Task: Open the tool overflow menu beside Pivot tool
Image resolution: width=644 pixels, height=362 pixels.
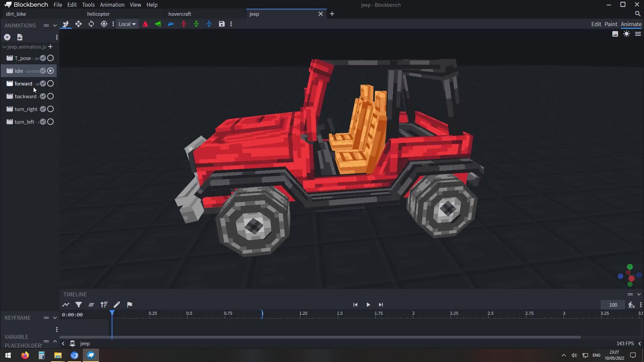Action: [x=113, y=24]
